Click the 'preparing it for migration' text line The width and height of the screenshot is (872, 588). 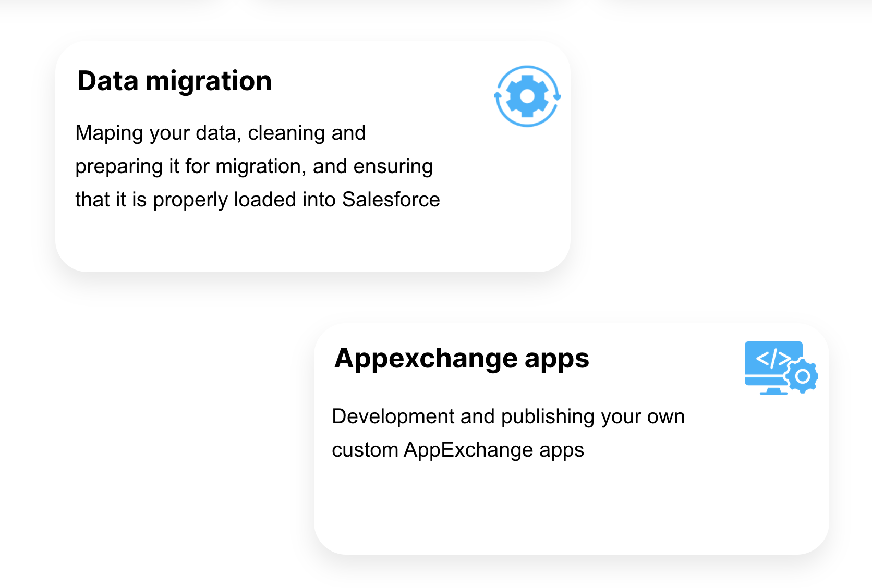click(255, 167)
